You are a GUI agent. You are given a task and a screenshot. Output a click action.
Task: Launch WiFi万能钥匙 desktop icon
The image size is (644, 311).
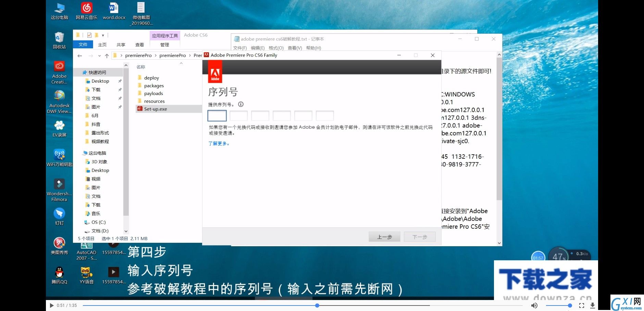pos(59,158)
